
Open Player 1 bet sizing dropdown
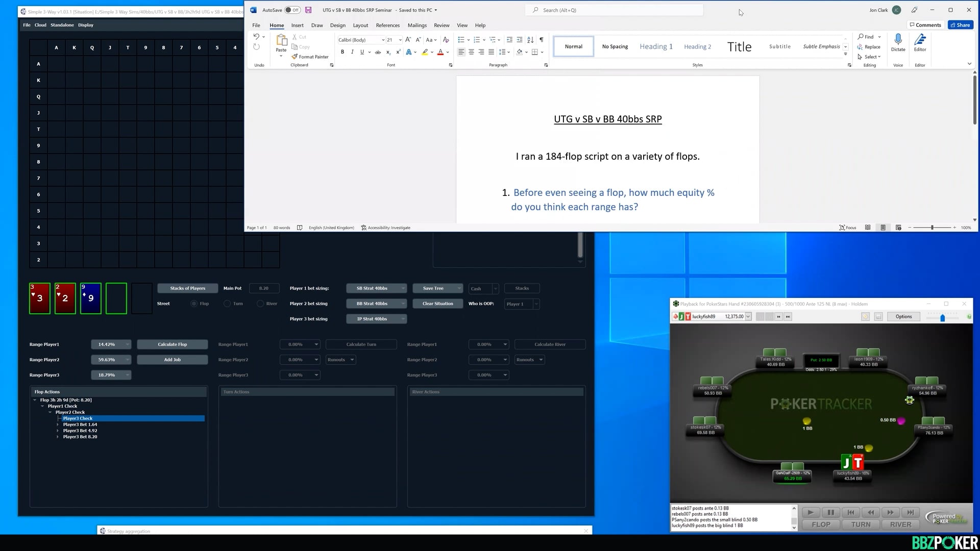pyautogui.click(x=376, y=288)
